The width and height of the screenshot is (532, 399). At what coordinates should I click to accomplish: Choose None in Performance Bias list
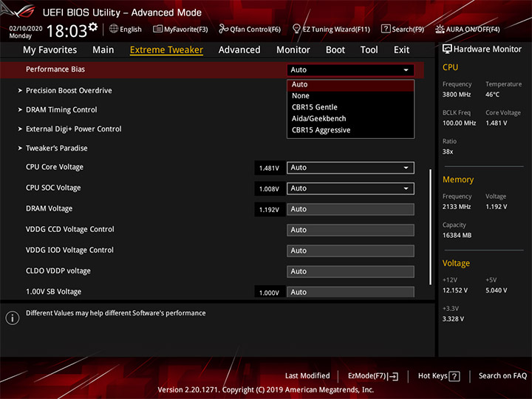point(350,96)
